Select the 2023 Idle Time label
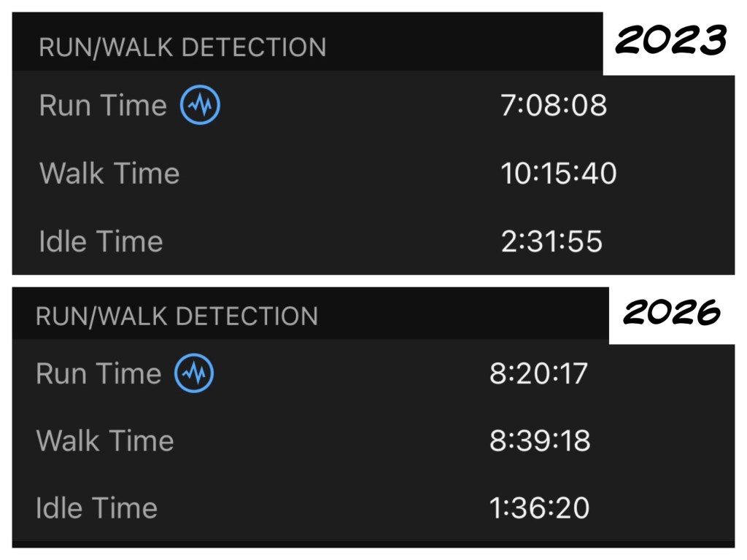 101,241
